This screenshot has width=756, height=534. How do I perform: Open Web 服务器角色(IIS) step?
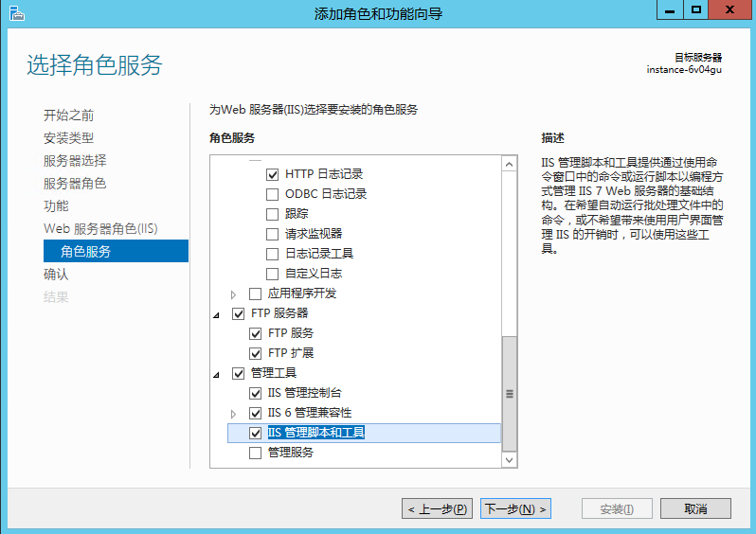pos(100,228)
